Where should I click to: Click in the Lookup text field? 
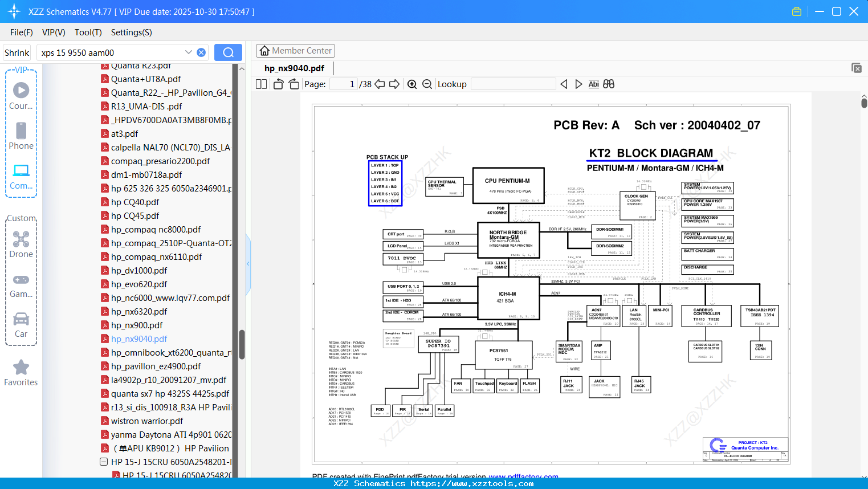pyautogui.click(x=514, y=84)
